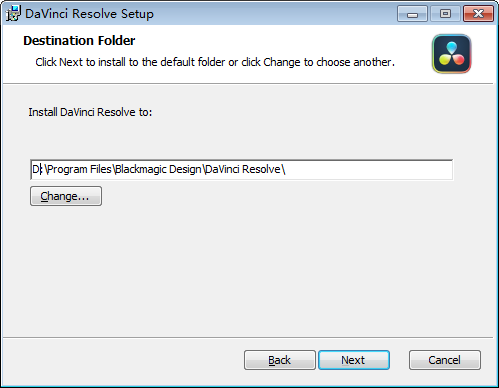Click the installer icon in the title bar
The height and width of the screenshot is (388, 499).
pos(13,13)
